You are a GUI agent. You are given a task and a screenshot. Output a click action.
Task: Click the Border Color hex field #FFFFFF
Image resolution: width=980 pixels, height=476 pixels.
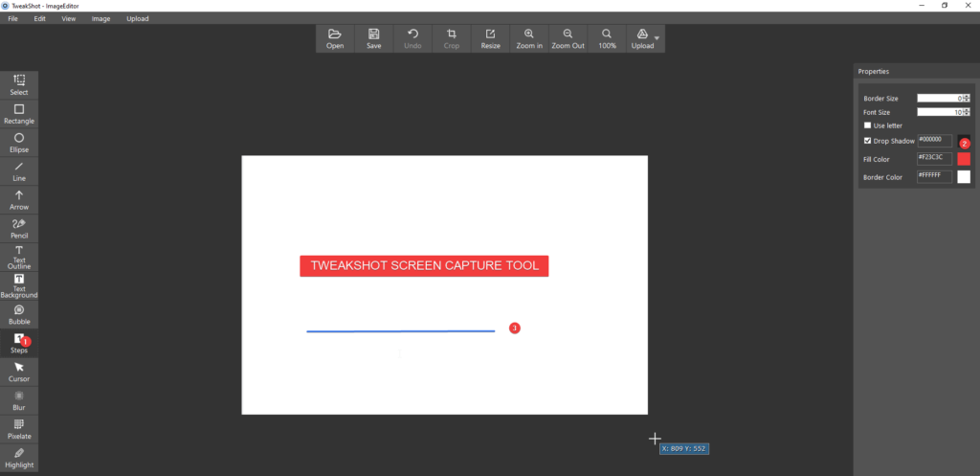click(934, 177)
